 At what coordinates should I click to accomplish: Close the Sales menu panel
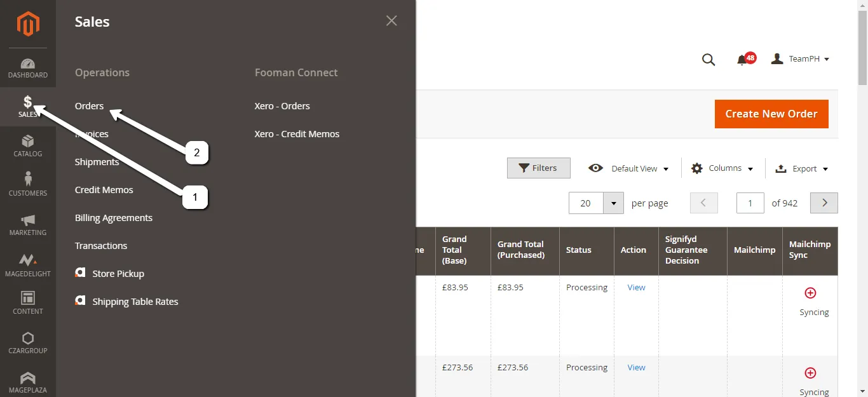point(391,21)
